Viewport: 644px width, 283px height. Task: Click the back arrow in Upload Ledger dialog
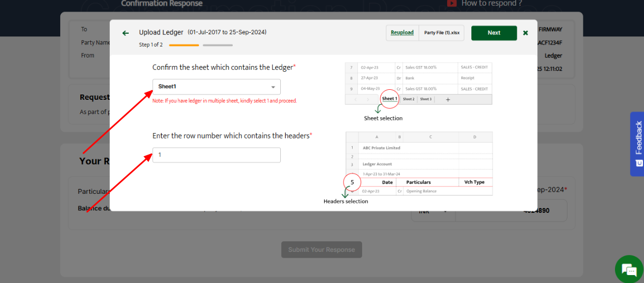coord(126,33)
